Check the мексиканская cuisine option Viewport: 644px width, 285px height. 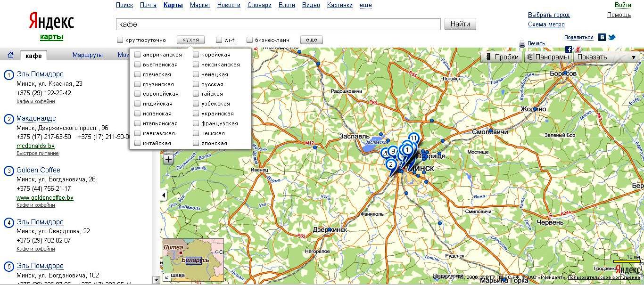(x=196, y=65)
